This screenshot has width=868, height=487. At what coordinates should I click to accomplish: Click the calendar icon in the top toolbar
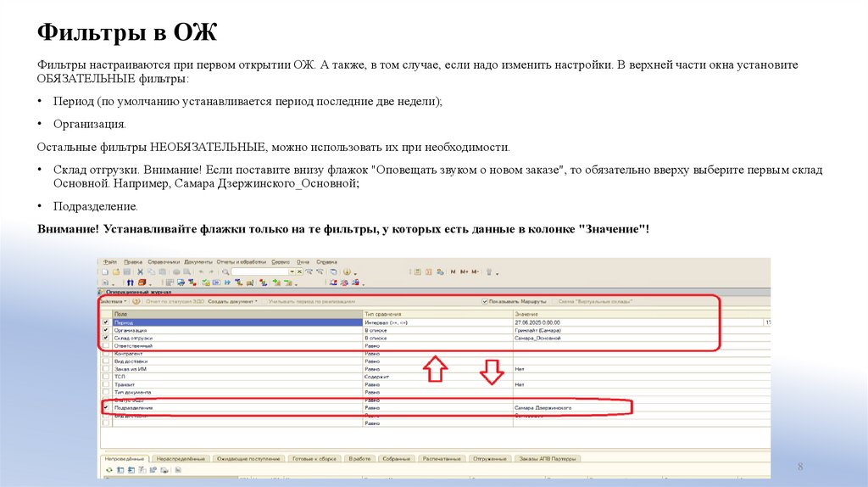429,272
